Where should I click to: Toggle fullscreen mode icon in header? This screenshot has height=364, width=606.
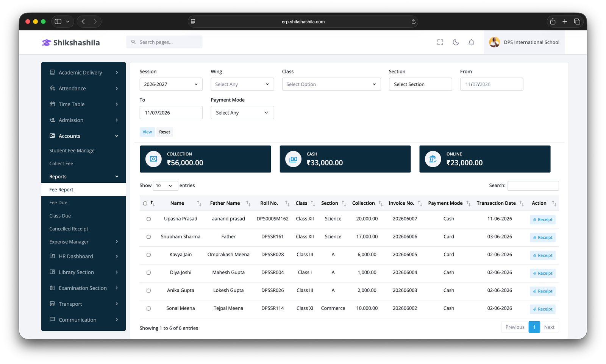coord(440,42)
